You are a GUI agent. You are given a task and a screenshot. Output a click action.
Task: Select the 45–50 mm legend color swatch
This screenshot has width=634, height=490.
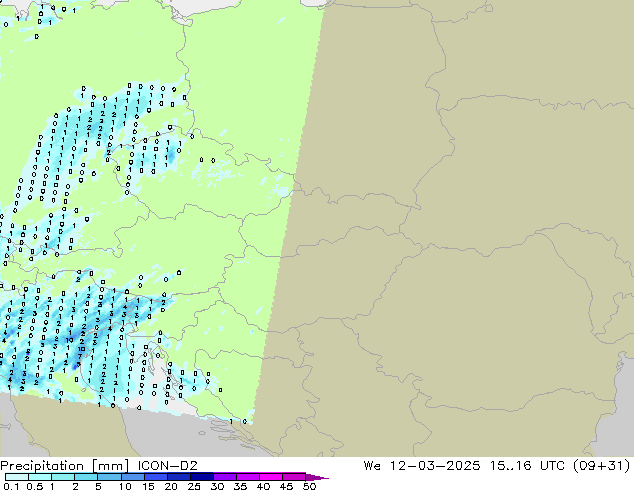click(294, 477)
